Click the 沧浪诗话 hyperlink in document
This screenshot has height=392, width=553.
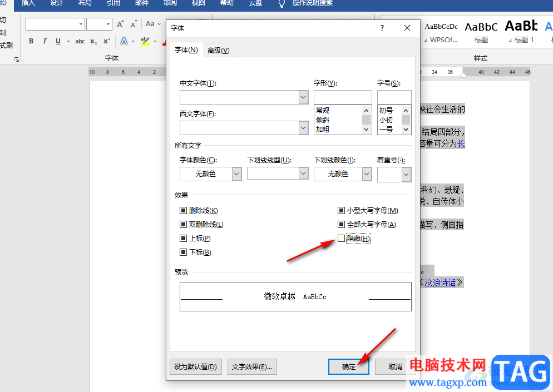[440, 282]
